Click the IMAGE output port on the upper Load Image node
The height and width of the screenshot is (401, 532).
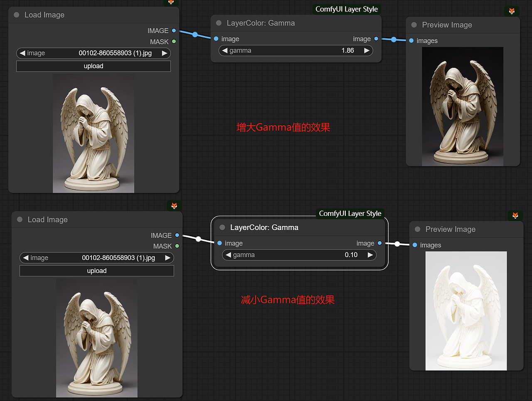174,31
